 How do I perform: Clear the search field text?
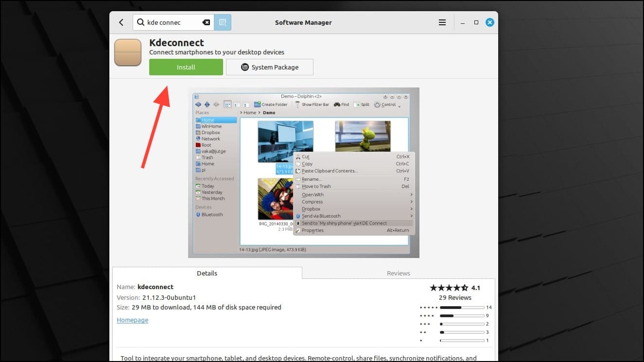point(206,22)
